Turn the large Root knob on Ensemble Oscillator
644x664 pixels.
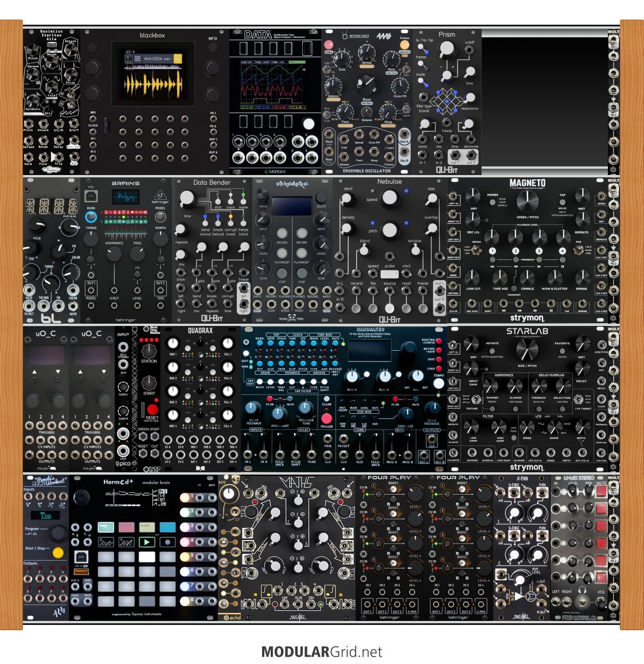[366, 85]
